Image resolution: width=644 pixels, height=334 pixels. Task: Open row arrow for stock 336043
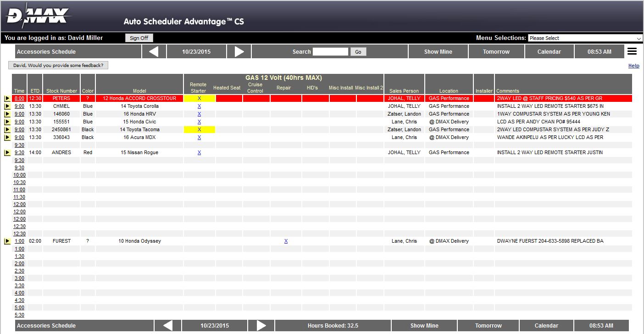7,137
